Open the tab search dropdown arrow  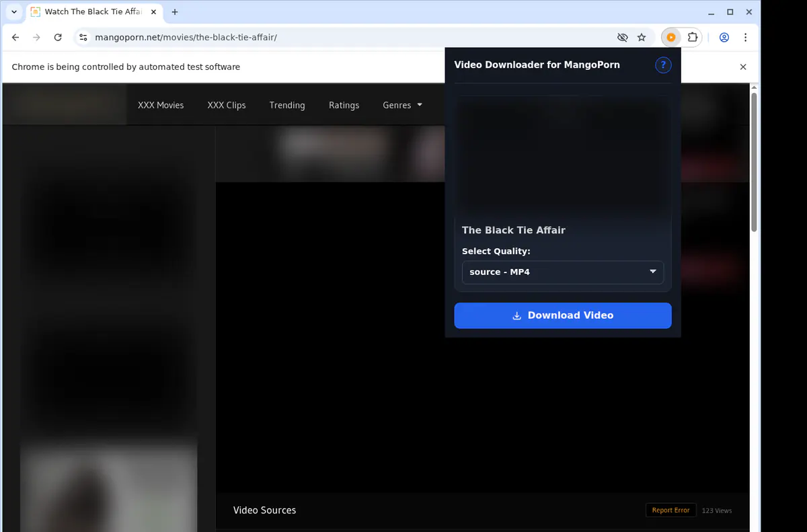point(14,12)
